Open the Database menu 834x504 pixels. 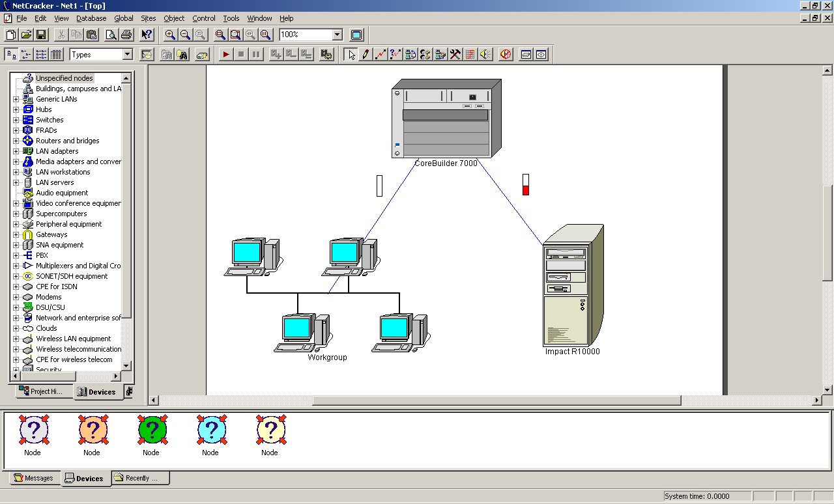[x=91, y=18]
